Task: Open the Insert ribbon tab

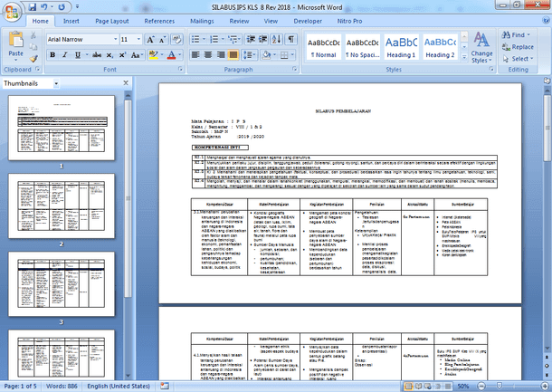Action: tap(71, 21)
